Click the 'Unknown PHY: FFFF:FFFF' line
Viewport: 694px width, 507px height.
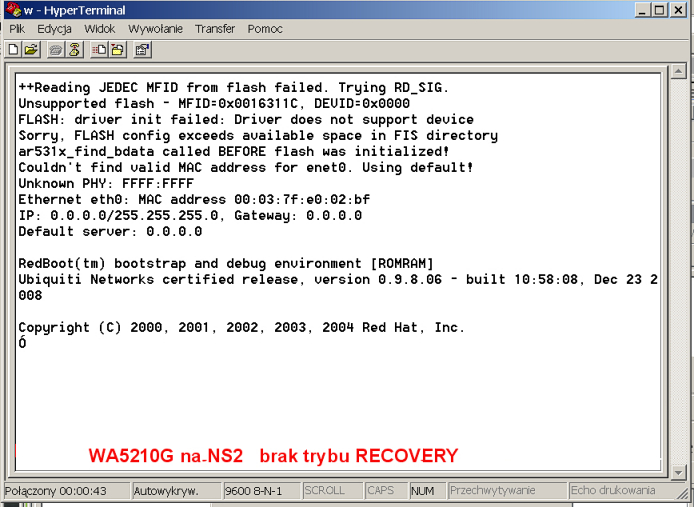(x=106, y=183)
